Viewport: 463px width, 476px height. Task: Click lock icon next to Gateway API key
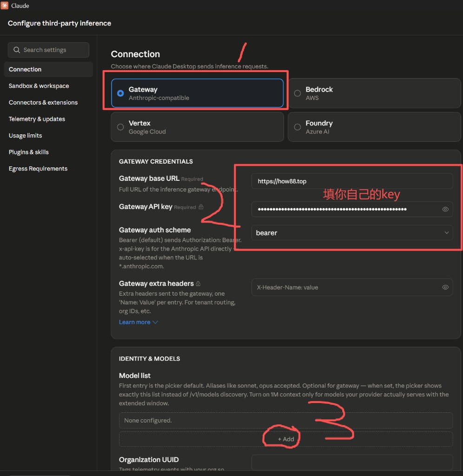coord(201,207)
